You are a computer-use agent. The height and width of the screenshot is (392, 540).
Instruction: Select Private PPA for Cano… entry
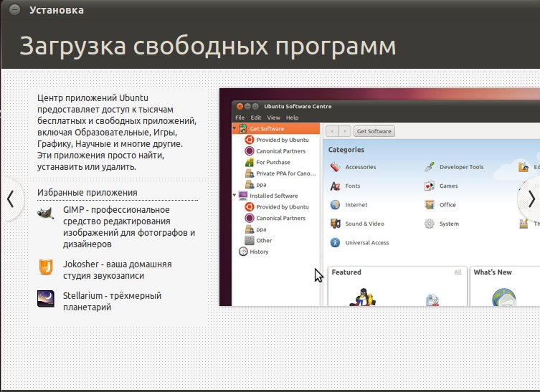click(280, 173)
